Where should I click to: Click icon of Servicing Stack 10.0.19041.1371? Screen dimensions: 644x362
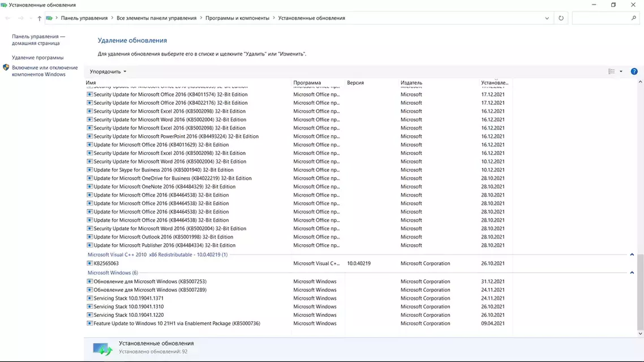tap(89, 299)
